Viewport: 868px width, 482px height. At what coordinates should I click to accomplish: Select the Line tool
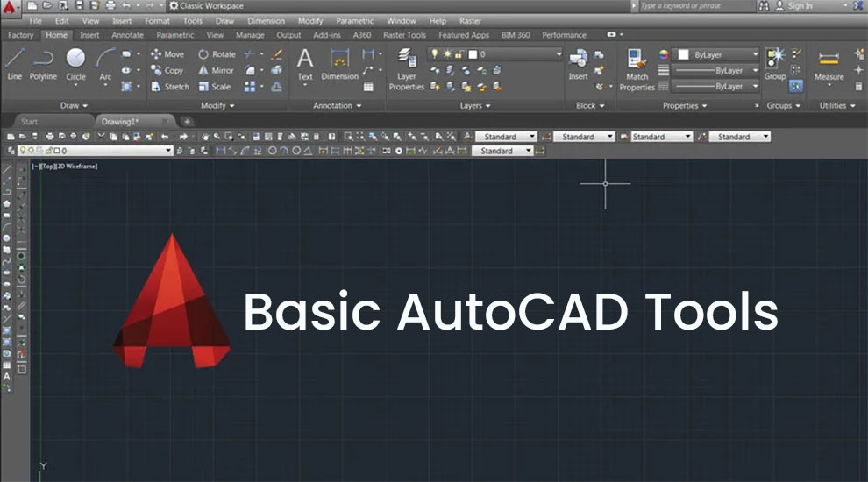pos(14,64)
